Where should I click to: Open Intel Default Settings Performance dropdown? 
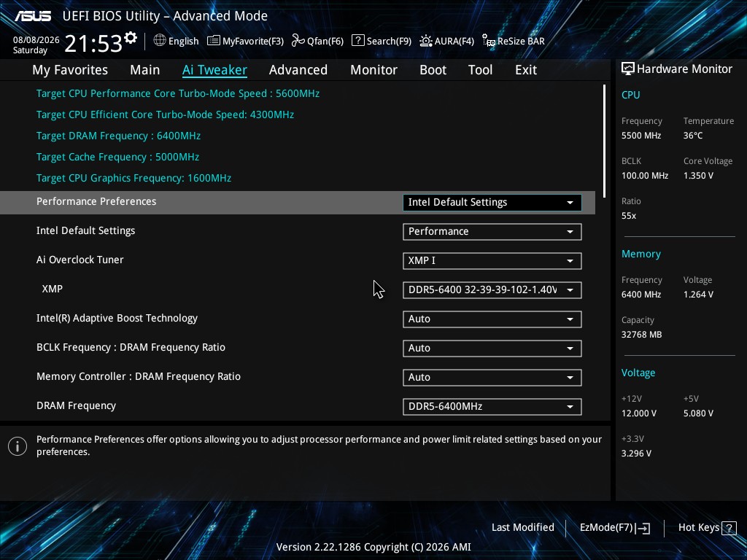(x=492, y=231)
